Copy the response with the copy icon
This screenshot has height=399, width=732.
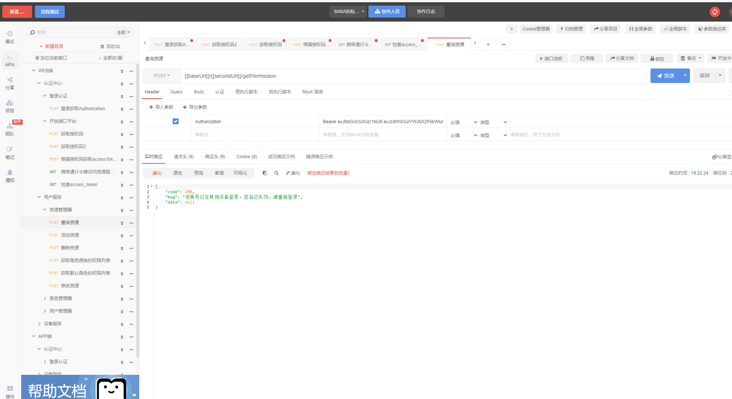pos(265,173)
